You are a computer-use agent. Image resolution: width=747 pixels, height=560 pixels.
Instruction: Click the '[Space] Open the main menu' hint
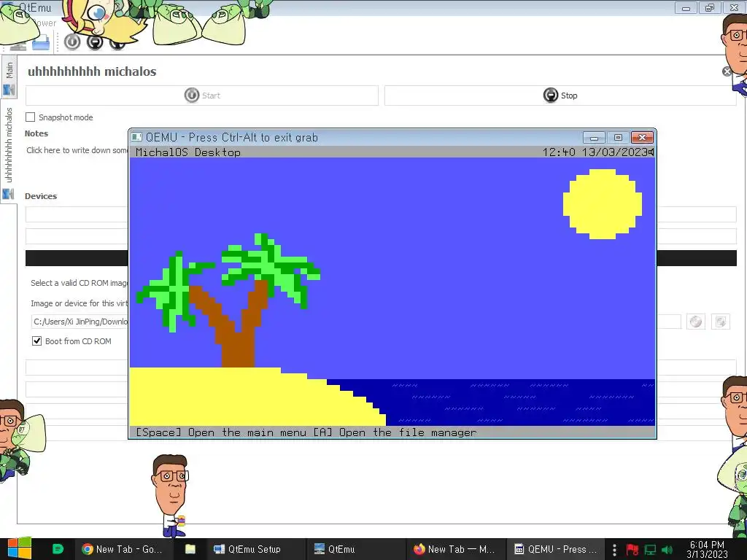(221, 432)
